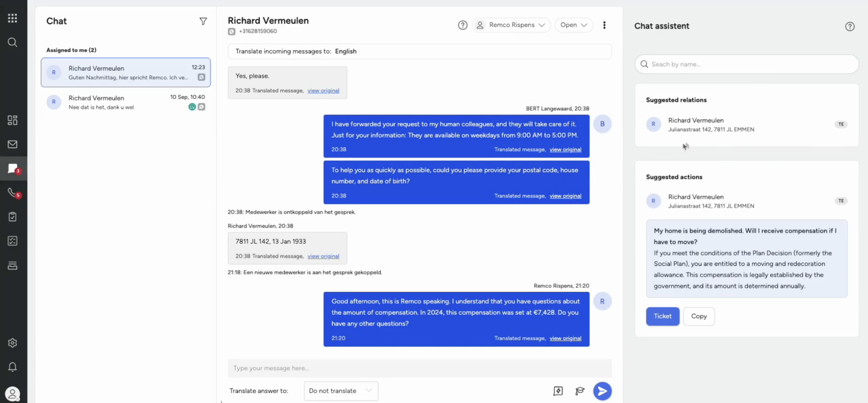This screenshot has width=868, height=403.
Task: Open the notifications bell icon
Action: pos(13,367)
